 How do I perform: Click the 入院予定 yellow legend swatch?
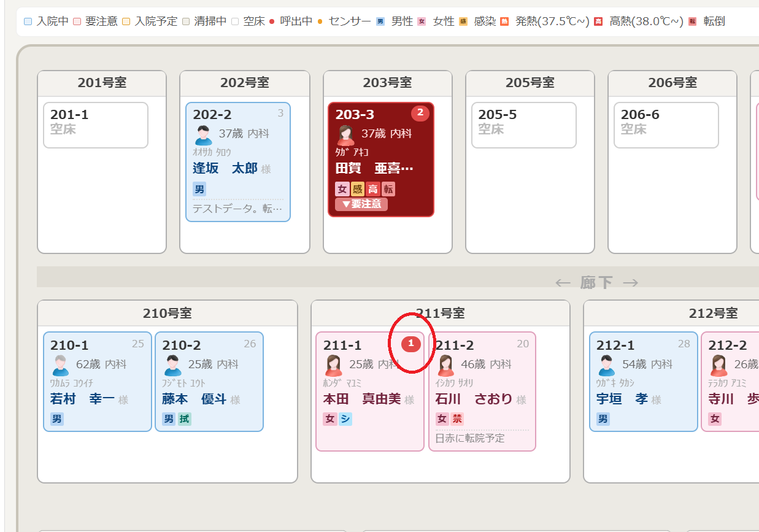[126, 21]
